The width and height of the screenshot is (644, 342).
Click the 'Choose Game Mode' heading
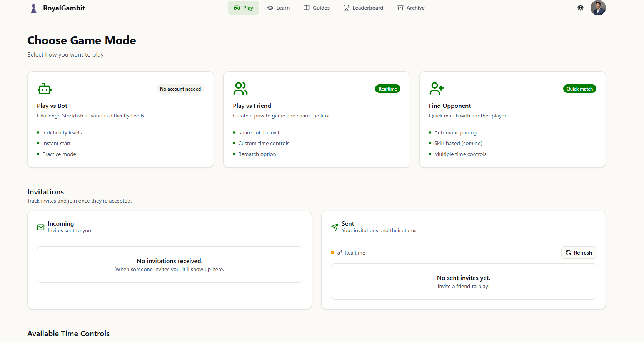point(82,40)
